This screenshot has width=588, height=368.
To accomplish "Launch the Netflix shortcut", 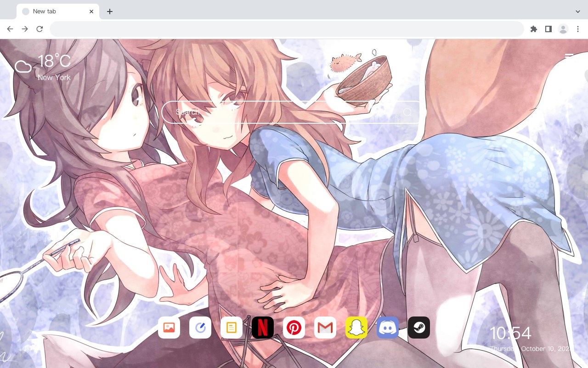I will (x=263, y=328).
